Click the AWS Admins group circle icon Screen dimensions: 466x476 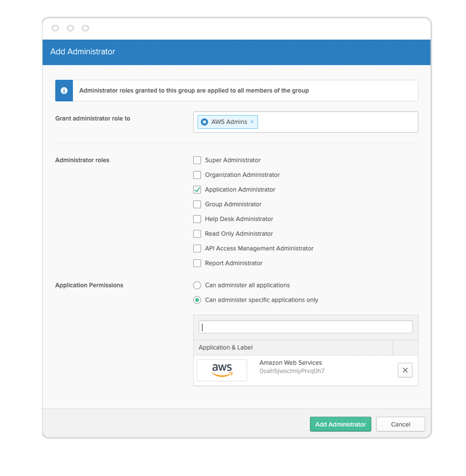pos(204,122)
